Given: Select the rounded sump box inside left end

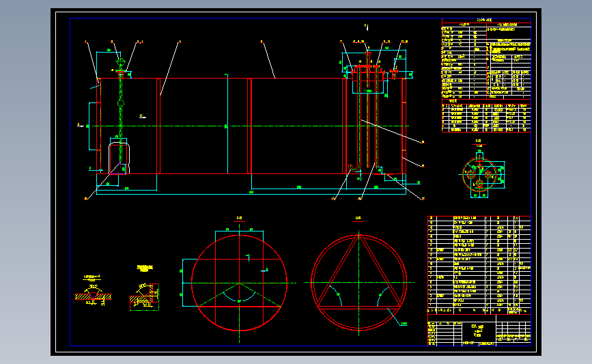Looking at the screenshot, I should pos(119,158).
